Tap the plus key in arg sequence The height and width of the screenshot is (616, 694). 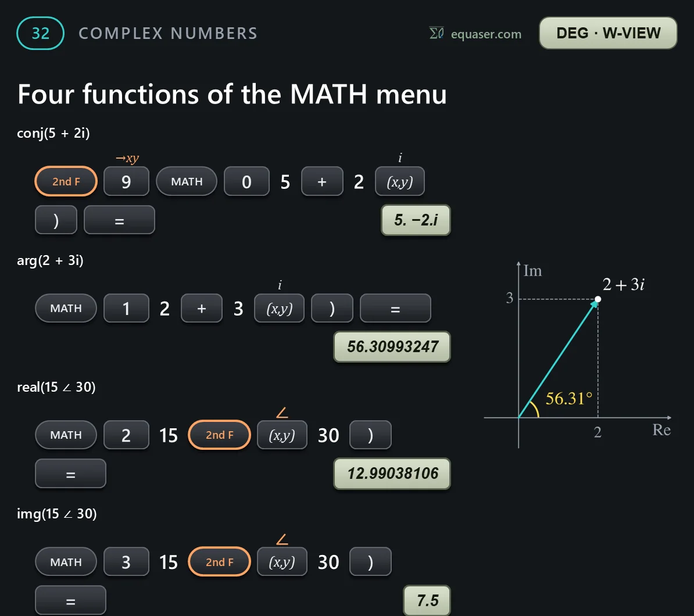point(201,308)
